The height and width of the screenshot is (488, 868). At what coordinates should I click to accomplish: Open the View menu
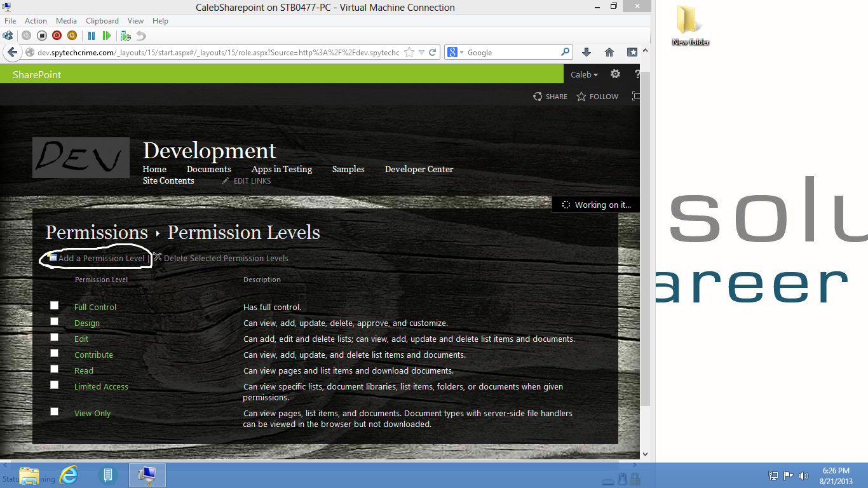pos(135,21)
